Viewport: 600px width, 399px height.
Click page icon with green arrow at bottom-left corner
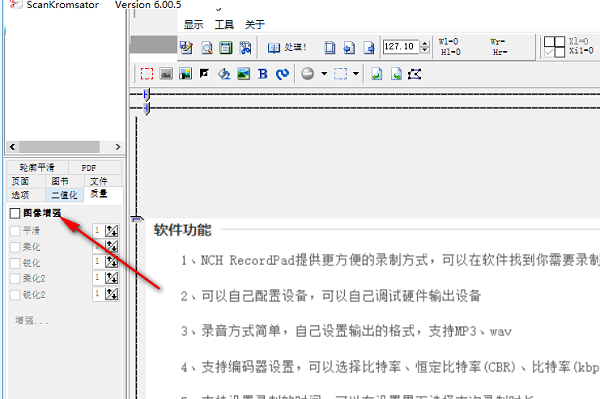pos(377,73)
